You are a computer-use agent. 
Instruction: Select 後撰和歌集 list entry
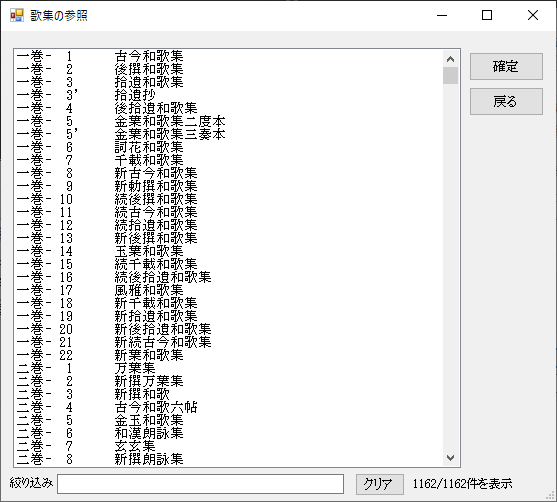coord(229,69)
